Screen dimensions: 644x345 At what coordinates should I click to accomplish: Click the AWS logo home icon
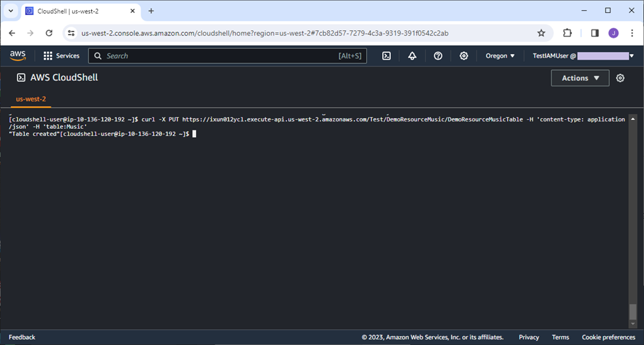pyautogui.click(x=18, y=56)
